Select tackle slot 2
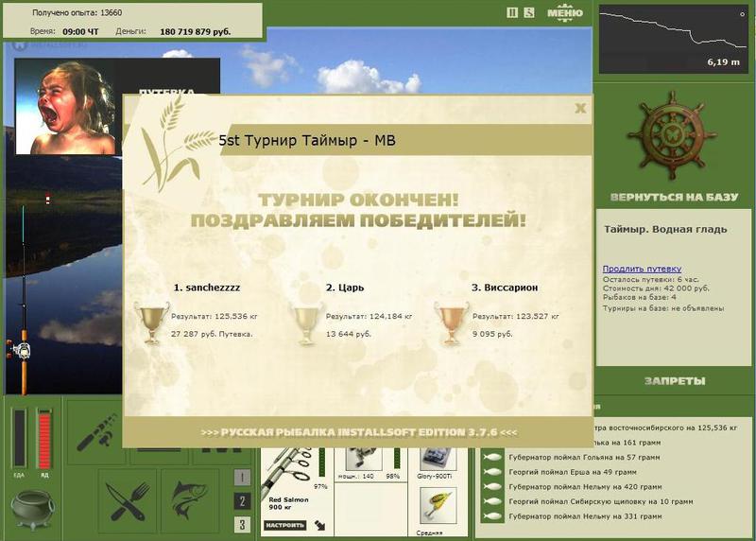 tap(242, 501)
